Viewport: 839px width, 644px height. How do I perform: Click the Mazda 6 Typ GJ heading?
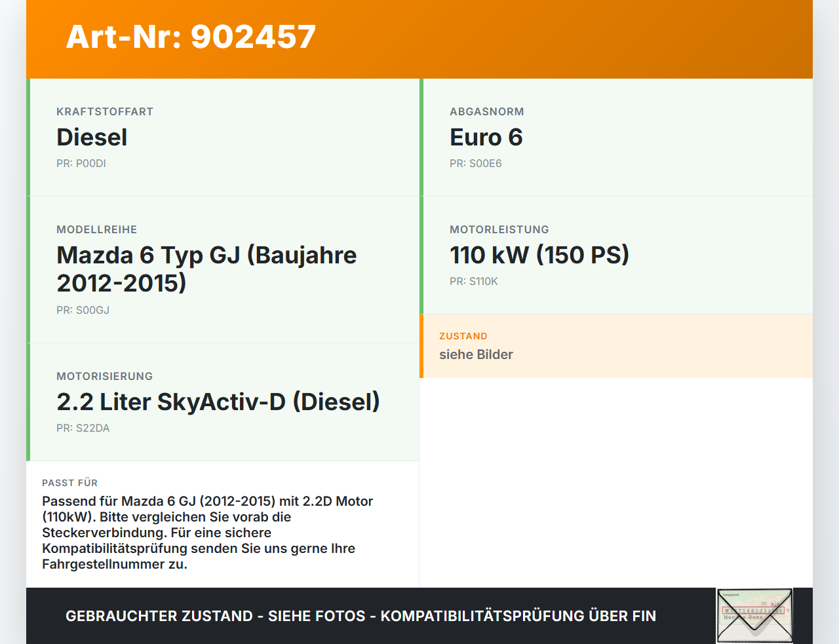click(206, 269)
